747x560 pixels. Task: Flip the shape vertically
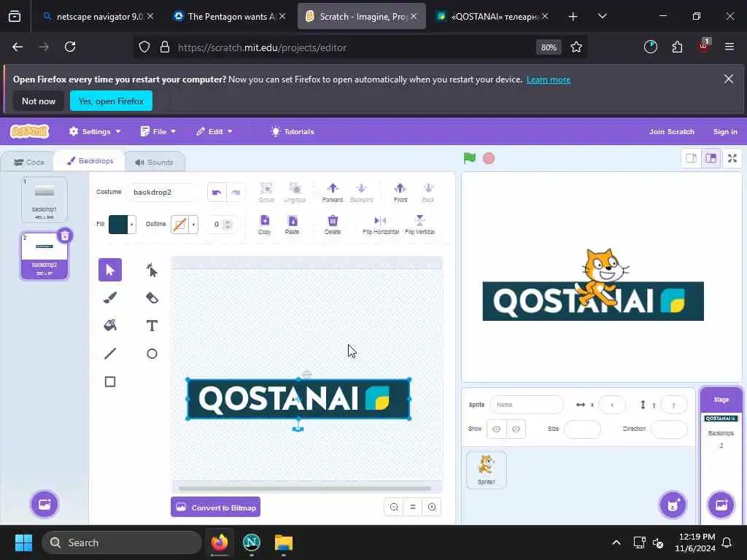(x=419, y=225)
